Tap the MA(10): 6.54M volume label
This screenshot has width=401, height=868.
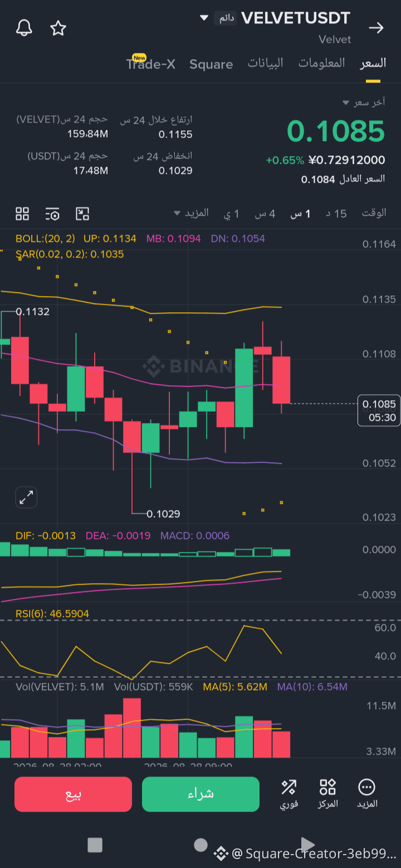312,687
